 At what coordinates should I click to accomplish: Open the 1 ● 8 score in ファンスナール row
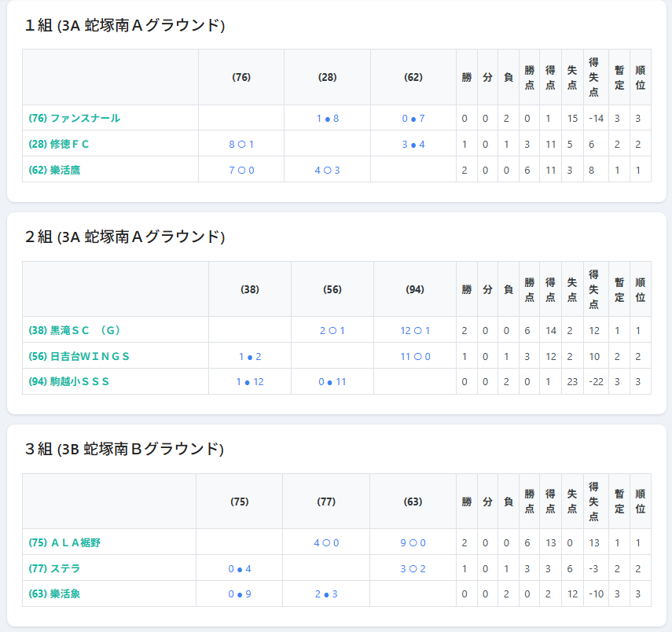327,118
